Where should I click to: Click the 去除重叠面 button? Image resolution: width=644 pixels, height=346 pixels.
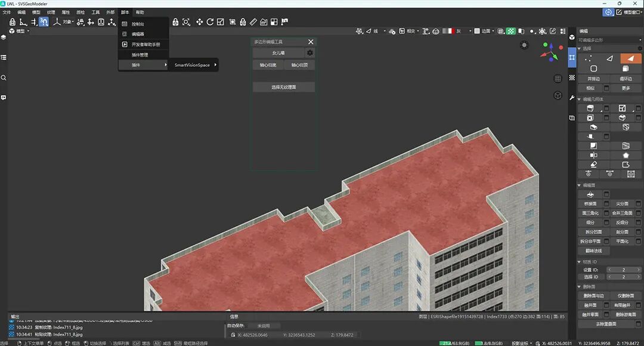click(606, 324)
